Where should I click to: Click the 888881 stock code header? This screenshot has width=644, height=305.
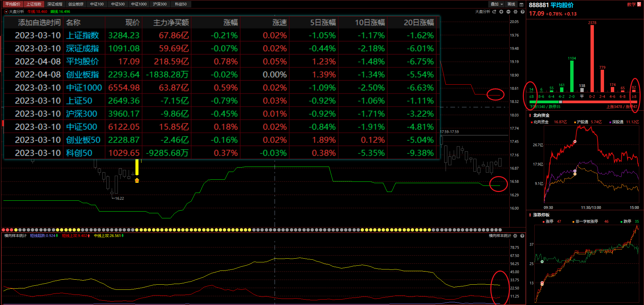click(x=539, y=5)
